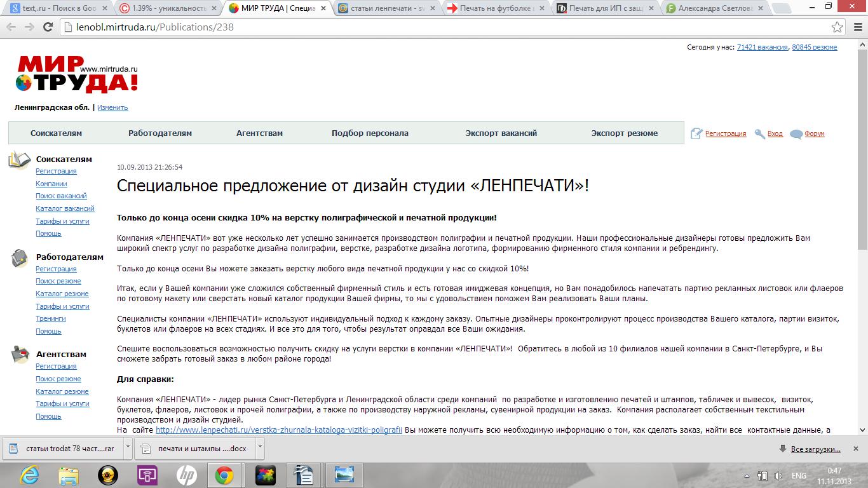The width and height of the screenshot is (868, 488).
Task: Open Соискателям in the top navigation bar
Action: tap(56, 133)
